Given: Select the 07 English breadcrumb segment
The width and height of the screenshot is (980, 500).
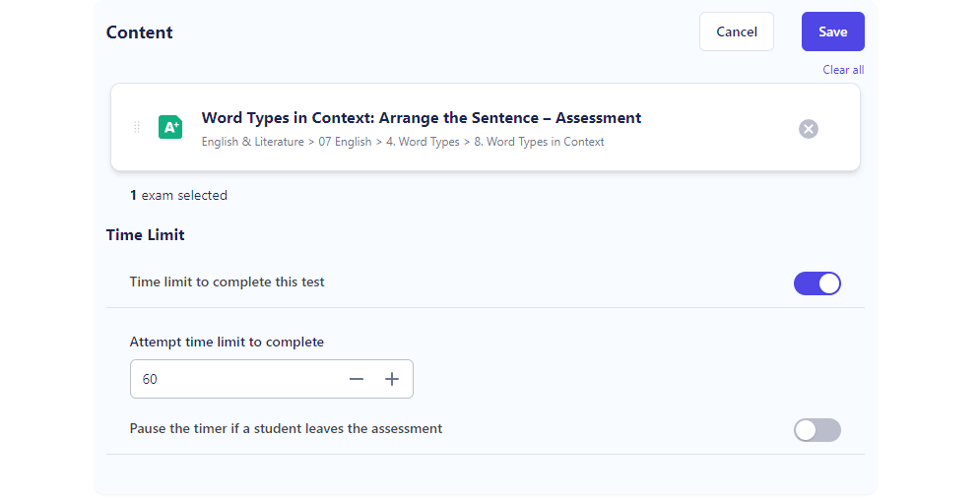Looking at the screenshot, I should pyautogui.click(x=345, y=142).
